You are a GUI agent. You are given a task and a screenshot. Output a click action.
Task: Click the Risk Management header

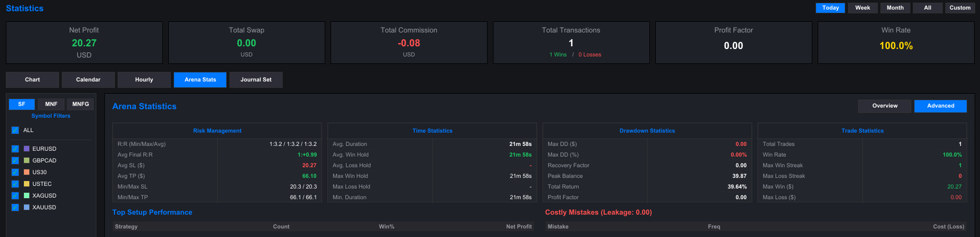(217, 131)
